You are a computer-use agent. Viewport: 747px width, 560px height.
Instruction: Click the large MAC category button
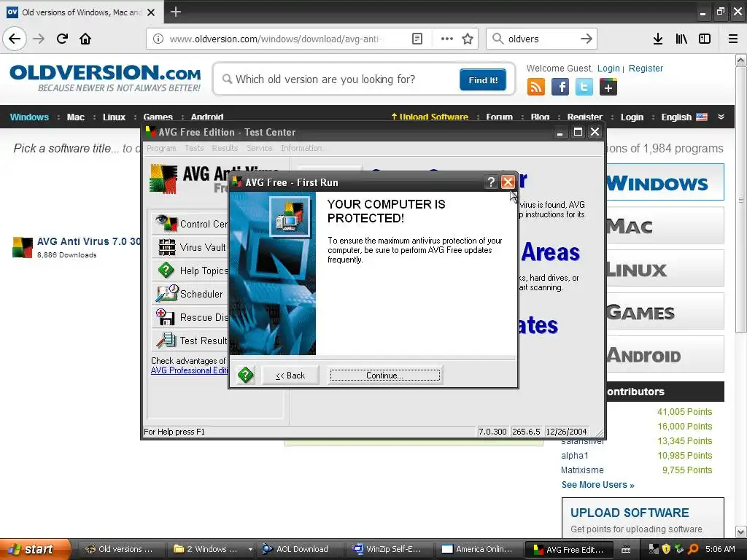[665, 225]
